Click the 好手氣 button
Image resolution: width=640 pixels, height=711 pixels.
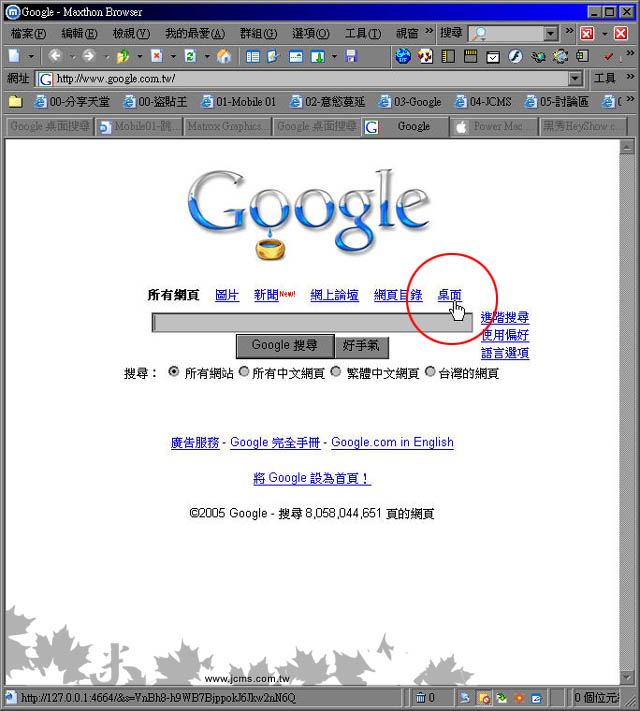point(362,346)
